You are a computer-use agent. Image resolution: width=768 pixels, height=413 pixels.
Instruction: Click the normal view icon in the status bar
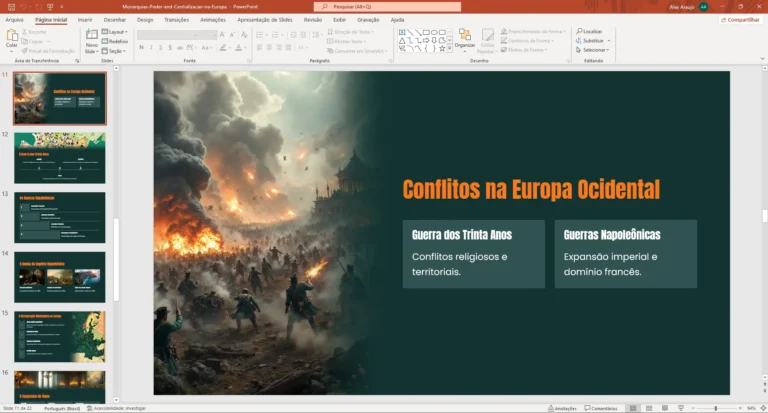pos(633,408)
